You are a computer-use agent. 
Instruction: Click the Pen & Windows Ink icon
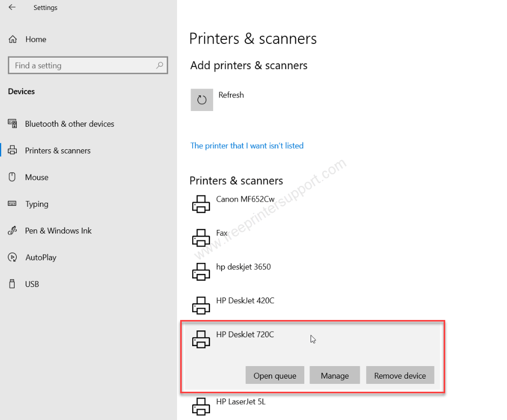(12, 230)
